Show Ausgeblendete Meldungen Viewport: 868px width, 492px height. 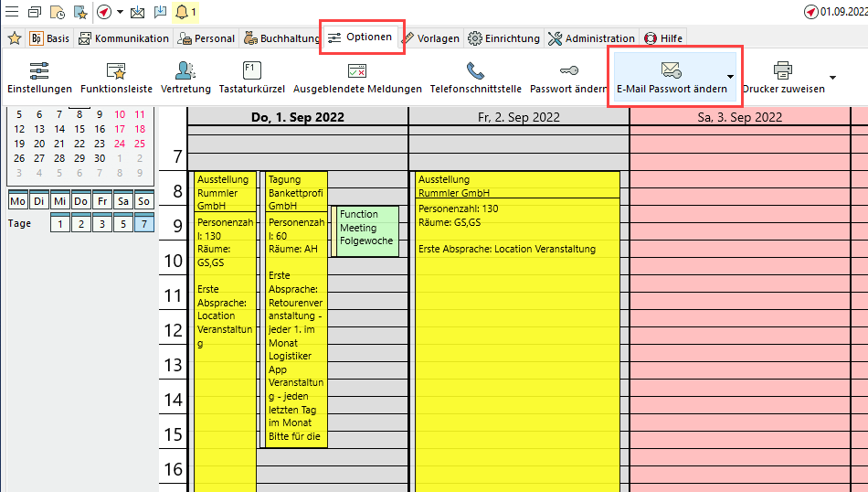[x=356, y=70]
